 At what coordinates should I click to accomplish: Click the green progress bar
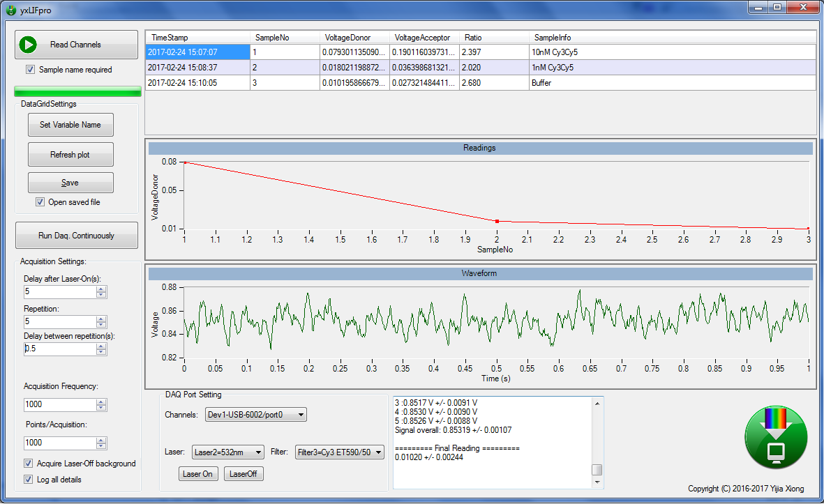pos(77,91)
